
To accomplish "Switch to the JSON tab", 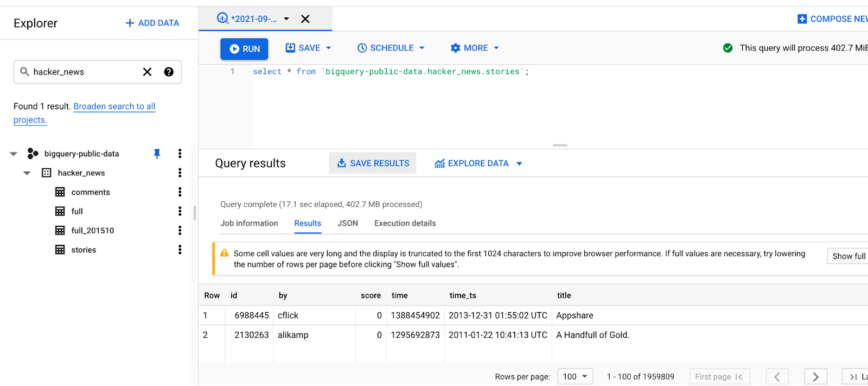I will click(x=347, y=223).
